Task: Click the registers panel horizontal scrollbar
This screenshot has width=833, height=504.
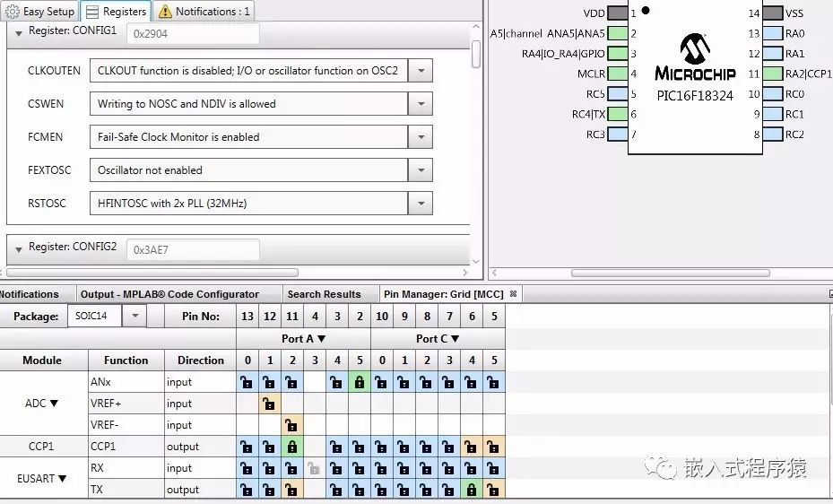Action: pos(152,273)
